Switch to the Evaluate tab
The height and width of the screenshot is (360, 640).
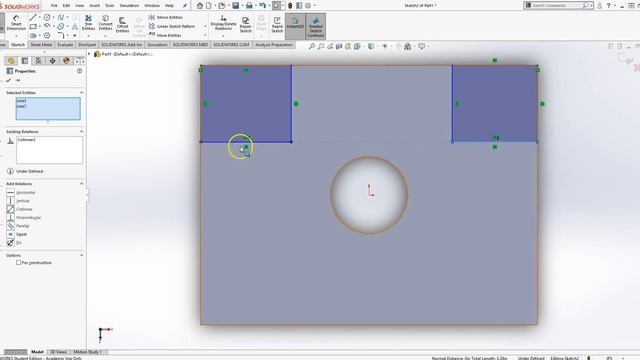click(x=65, y=45)
